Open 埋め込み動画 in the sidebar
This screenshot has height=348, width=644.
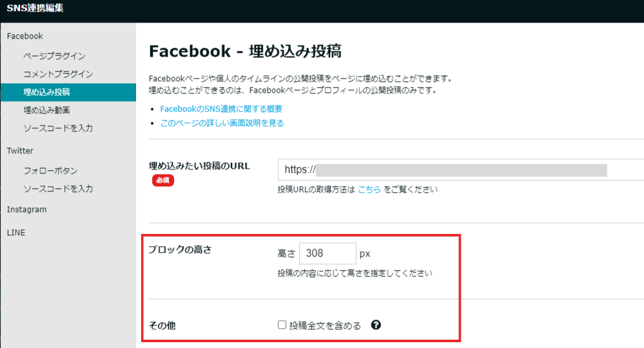[46, 110]
